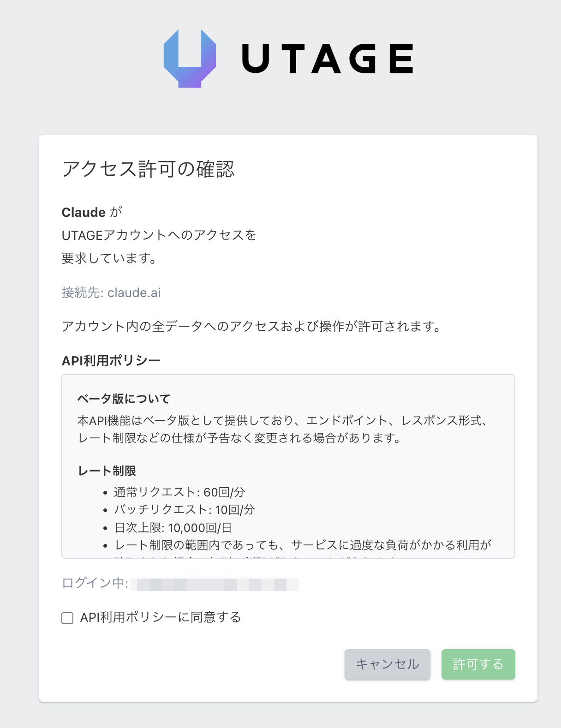Screen dimensions: 561x728
Task: Click the UTAGE wordmark text
Action: point(327,59)
